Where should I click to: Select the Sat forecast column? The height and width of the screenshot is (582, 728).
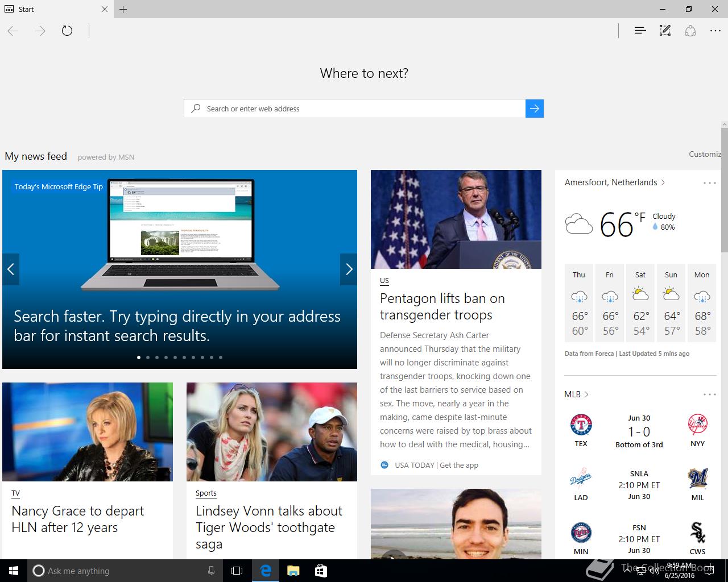click(x=640, y=303)
